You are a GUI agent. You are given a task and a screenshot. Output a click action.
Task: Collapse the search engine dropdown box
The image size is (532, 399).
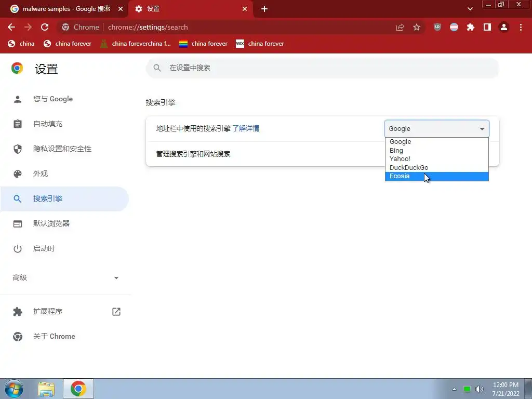(436, 129)
